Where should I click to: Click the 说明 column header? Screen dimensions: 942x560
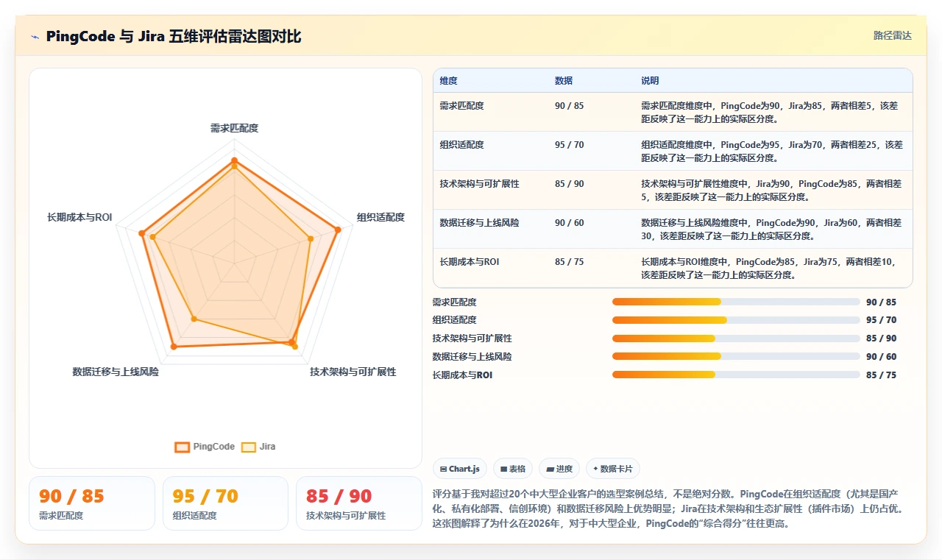(650, 81)
